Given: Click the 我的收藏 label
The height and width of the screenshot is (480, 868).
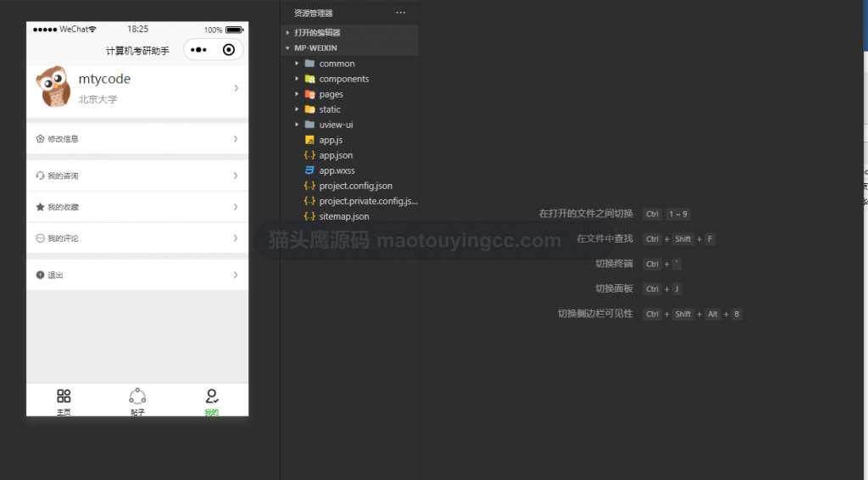Looking at the screenshot, I should (x=63, y=207).
